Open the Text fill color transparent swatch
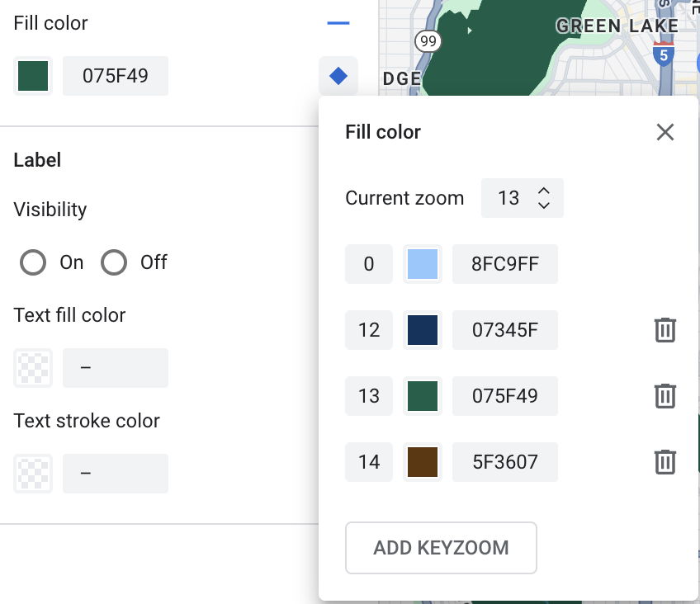700x604 pixels. click(33, 368)
